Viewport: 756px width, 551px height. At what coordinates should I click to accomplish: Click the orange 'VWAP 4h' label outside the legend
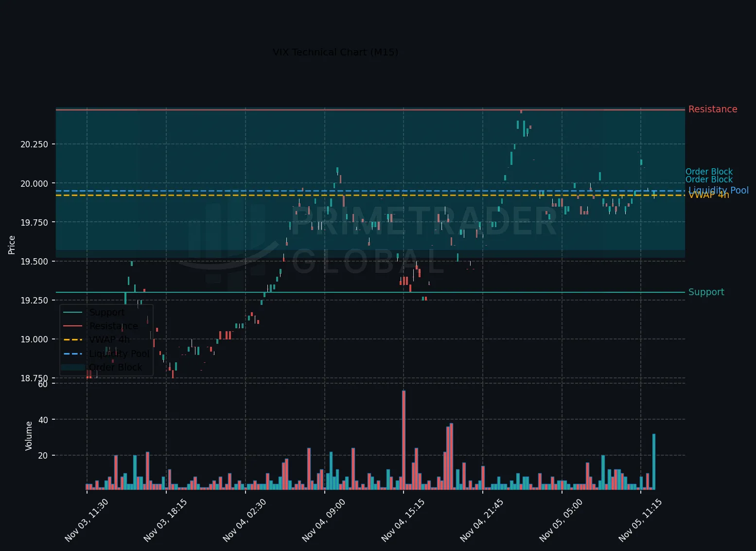coord(709,195)
